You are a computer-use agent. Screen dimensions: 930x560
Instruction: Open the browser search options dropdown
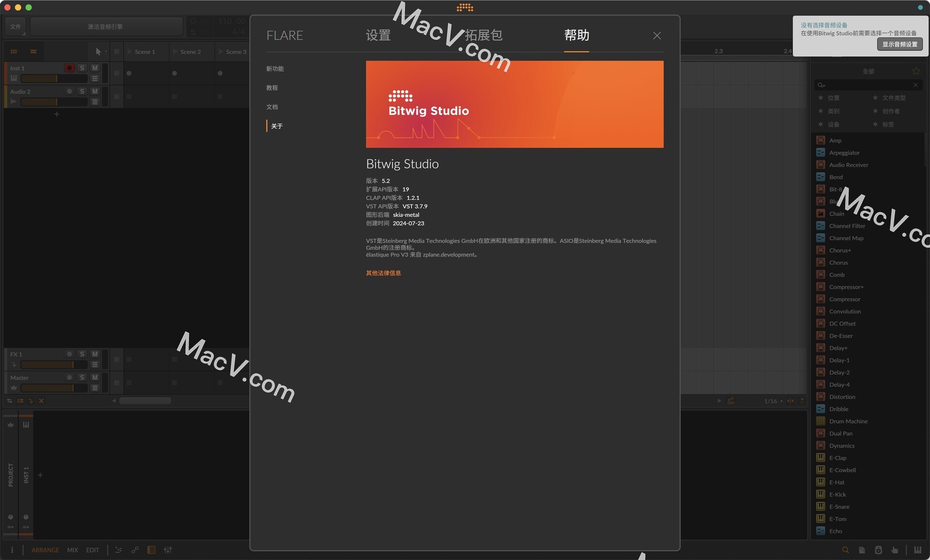click(821, 85)
